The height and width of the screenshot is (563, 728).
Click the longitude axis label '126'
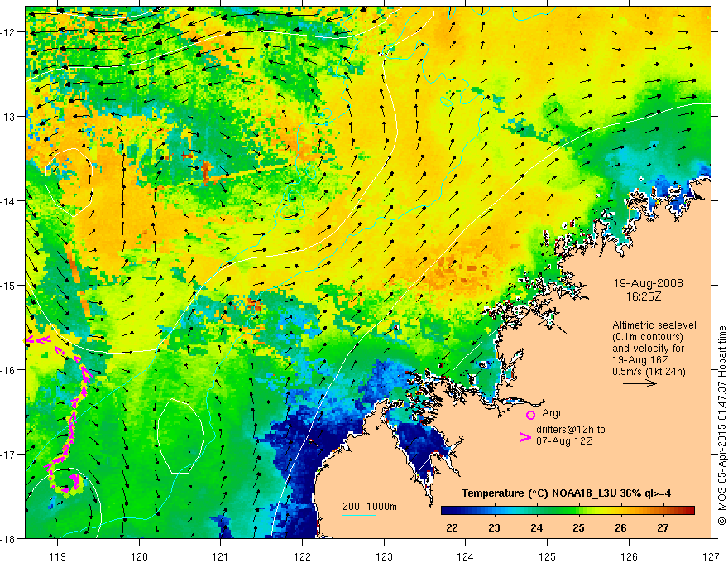[x=629, y=556]
